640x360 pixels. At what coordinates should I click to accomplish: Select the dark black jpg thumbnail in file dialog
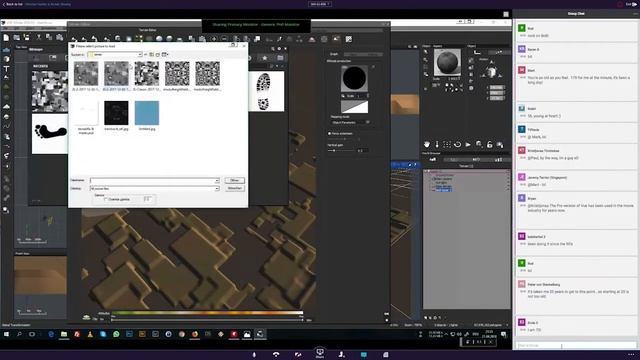click(x=116, y=113)
